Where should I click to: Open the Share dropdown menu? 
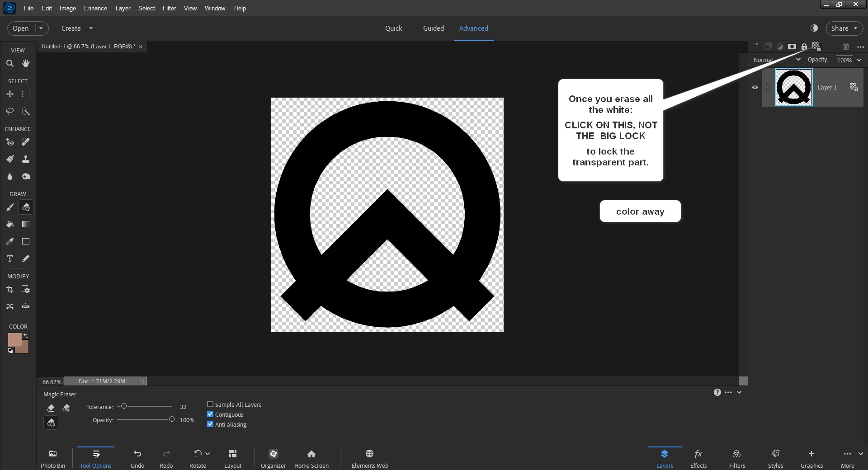tap(844, 28)
